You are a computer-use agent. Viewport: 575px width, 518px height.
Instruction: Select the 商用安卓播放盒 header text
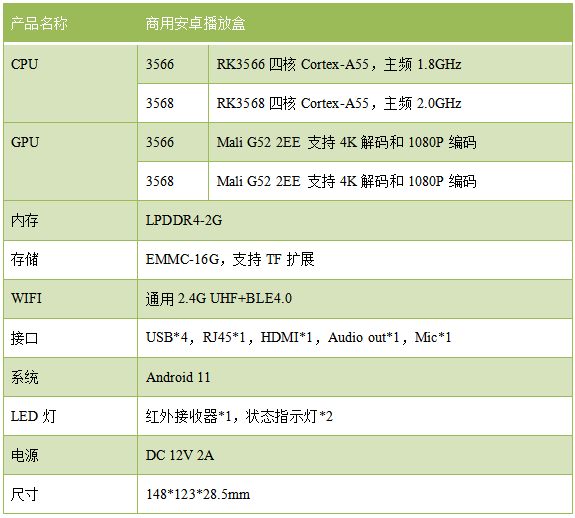click(195, 23)
